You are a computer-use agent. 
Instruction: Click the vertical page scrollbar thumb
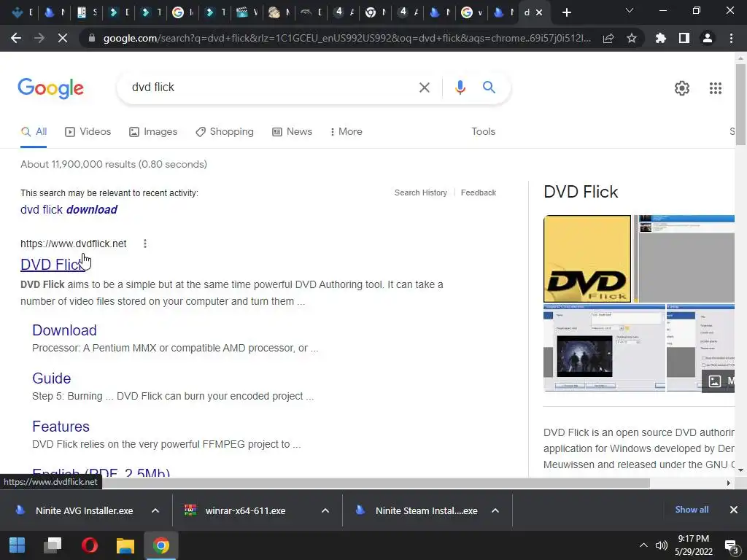(x=740, y=104)
